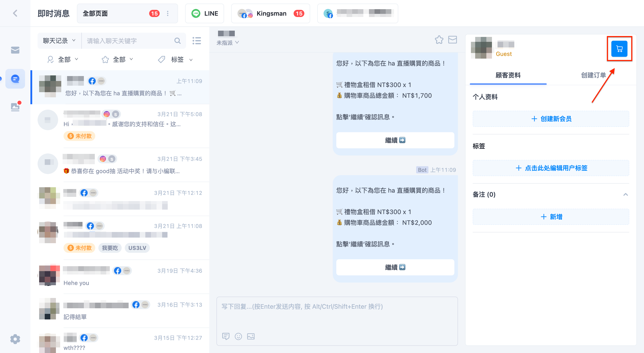
Task: Click the 我要吃 tag
Action: click(110, 248)
